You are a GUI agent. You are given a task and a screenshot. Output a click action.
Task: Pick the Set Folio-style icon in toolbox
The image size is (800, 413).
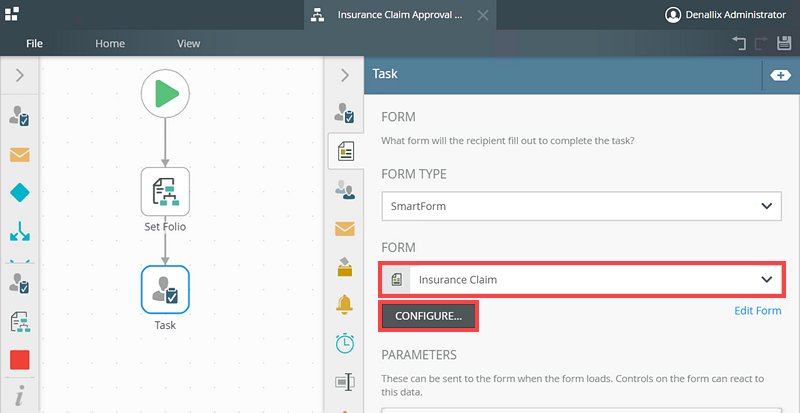point(19,322)
